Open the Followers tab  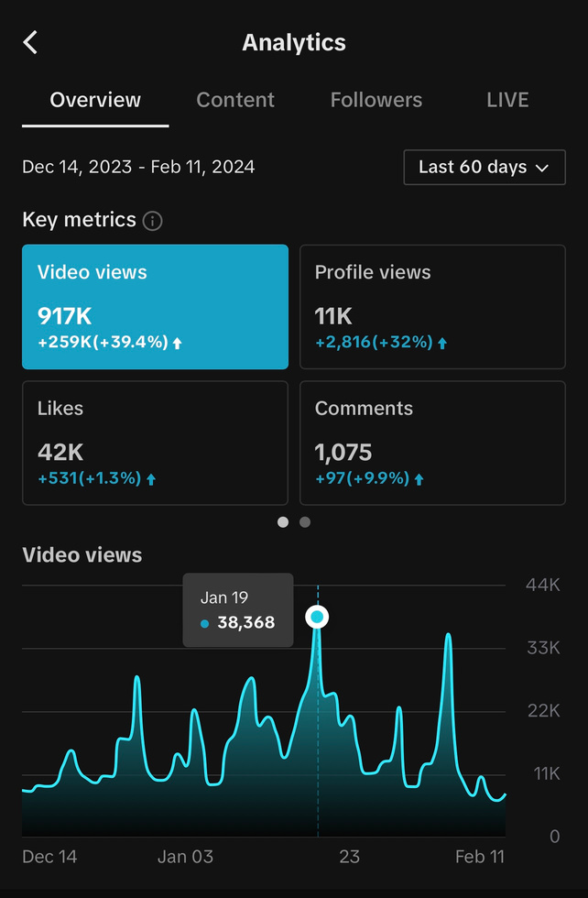click(376, 100)
